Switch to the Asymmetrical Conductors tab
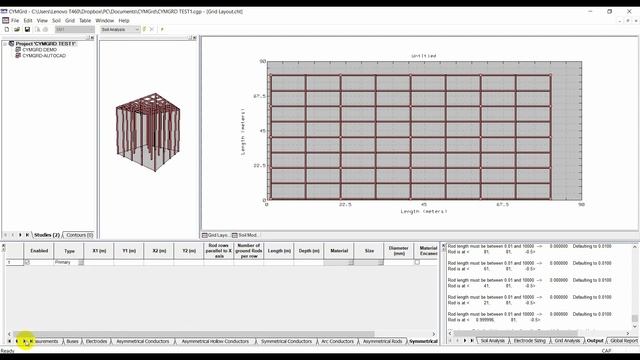640x360 pixels. (x=142, y=341)
